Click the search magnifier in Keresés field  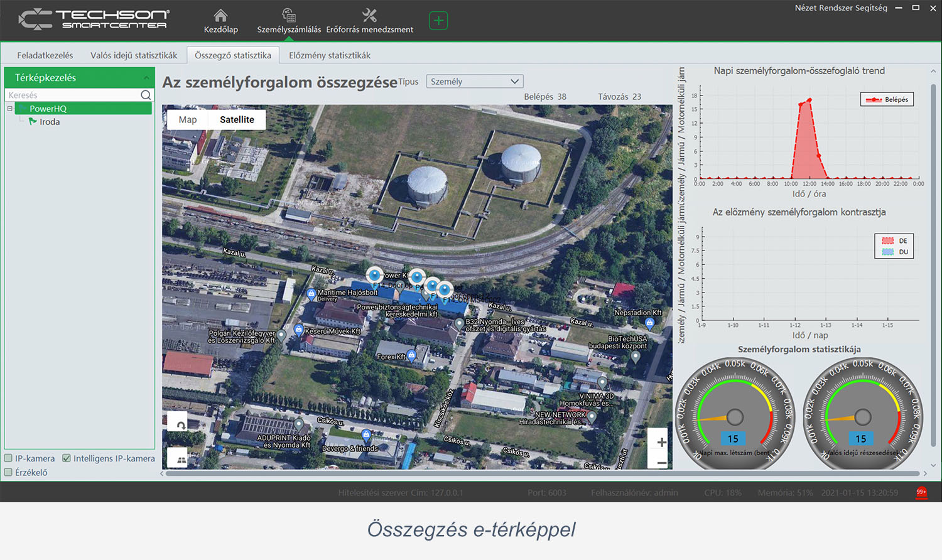(146, 95)
